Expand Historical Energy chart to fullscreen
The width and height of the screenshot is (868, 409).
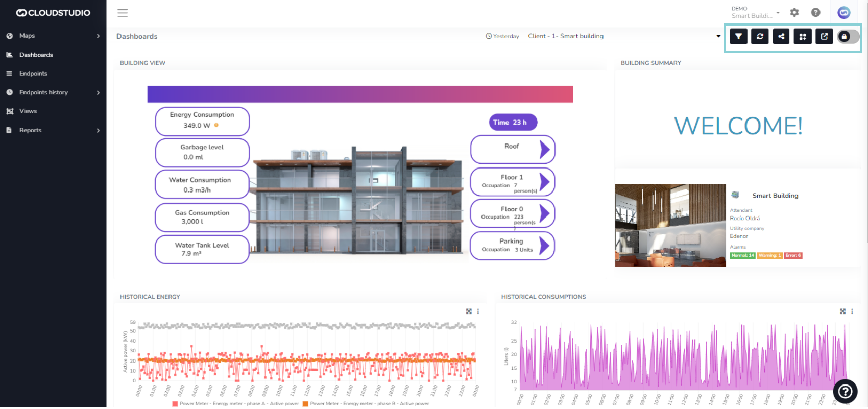tap(469, 311)
